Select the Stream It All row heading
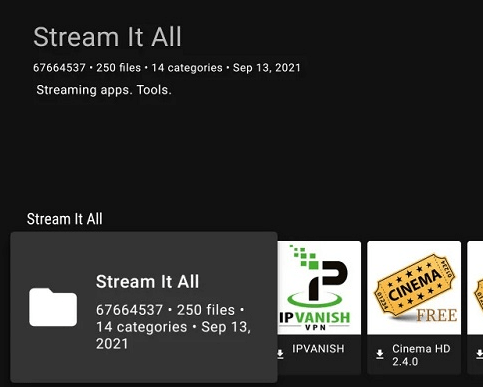Screen dimensions: 483x387 coord(65,219)
